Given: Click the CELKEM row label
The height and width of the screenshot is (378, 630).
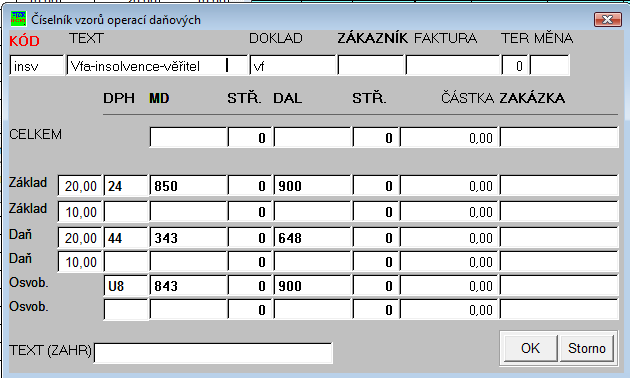Looking at the screenshot, I should (x=35, y=134).
